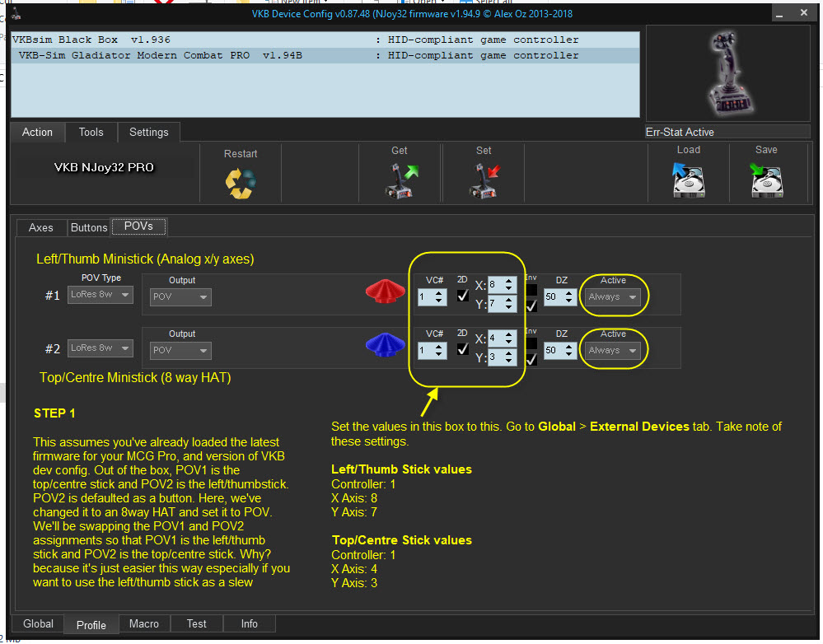
Task: Click the Get settings joystick icon
Action: pos(401,180)
